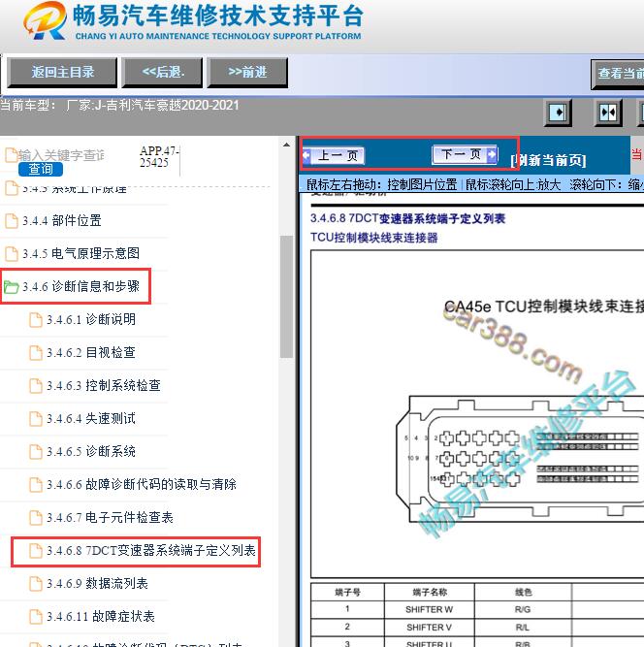Open the 3.4.6 green folder icon

tap(11, 286)
